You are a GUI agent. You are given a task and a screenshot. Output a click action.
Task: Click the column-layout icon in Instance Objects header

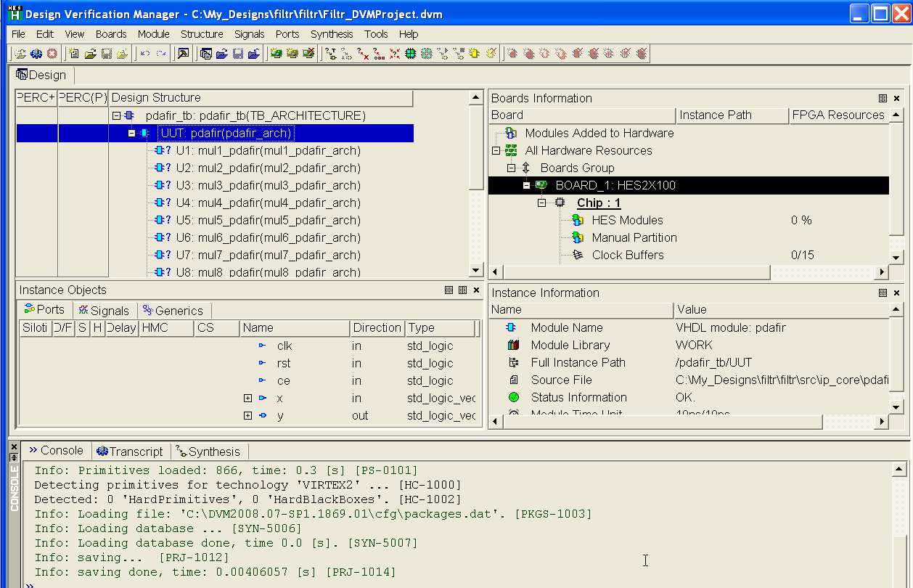(462, 290)
